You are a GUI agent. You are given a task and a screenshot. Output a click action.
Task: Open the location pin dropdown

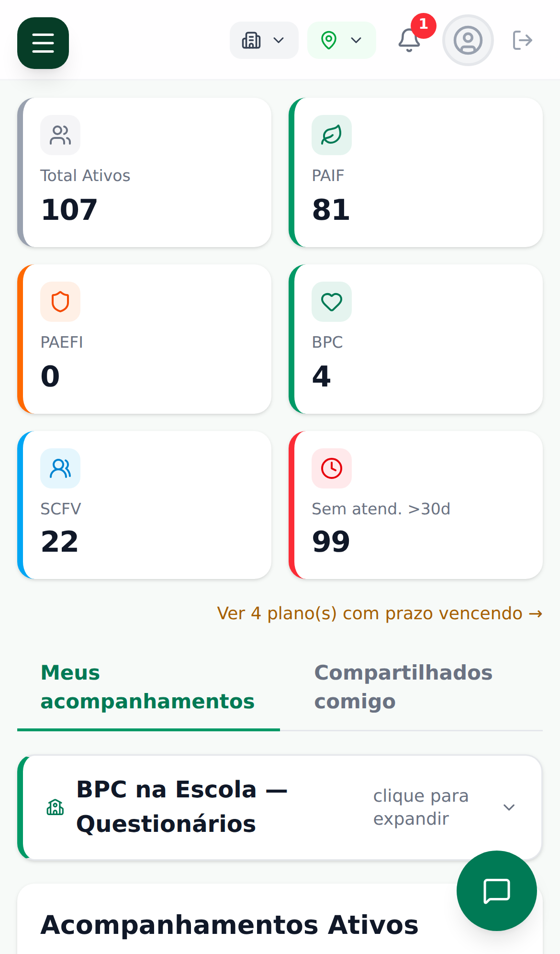pyautogui.click(x=341, y=40)
